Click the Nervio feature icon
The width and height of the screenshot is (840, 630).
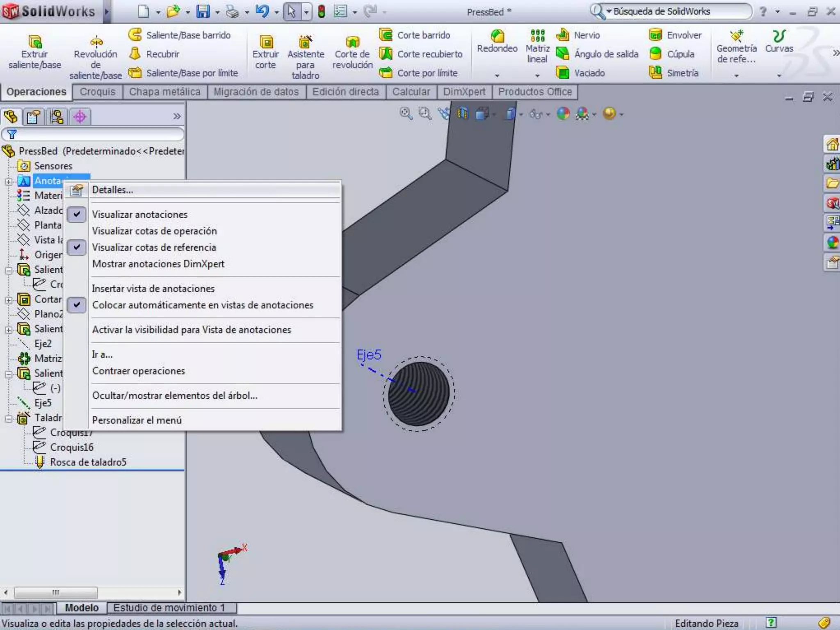(563, 35)
